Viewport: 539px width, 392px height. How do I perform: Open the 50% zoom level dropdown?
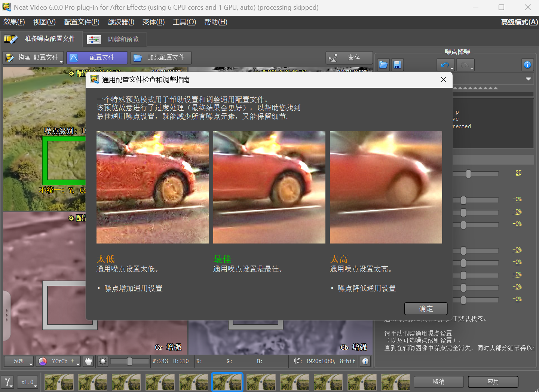(19, 361)
